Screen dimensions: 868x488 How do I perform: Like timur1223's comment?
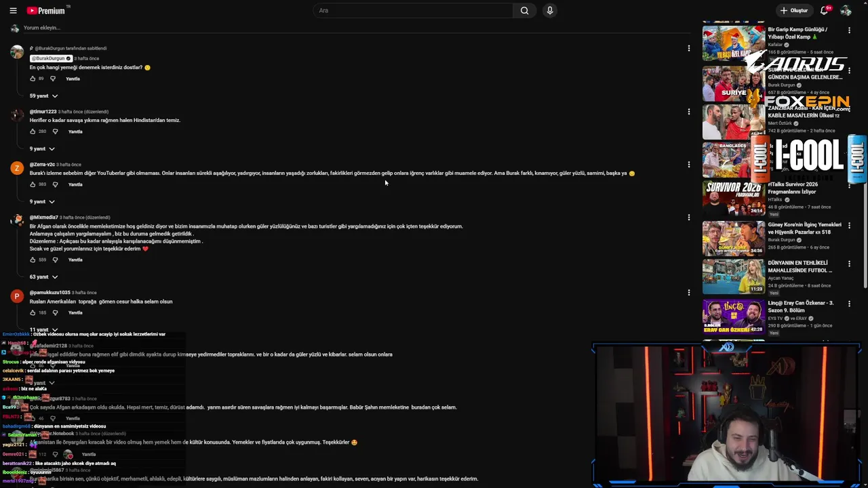point(33,131)
